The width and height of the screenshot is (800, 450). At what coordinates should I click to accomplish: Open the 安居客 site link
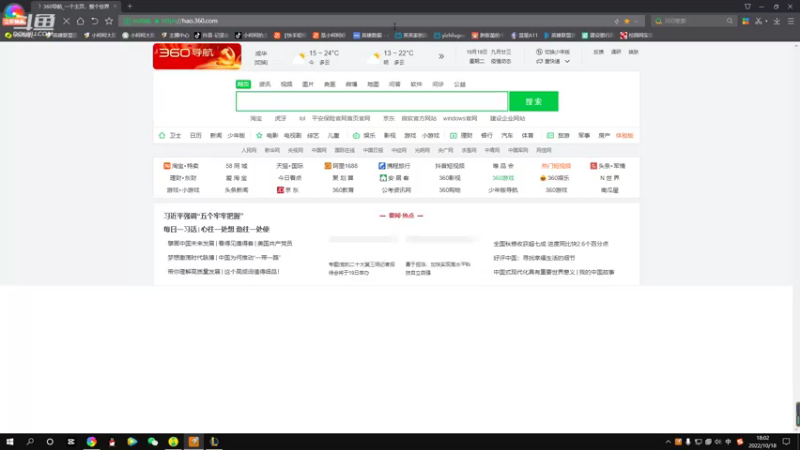click(395, 178)
